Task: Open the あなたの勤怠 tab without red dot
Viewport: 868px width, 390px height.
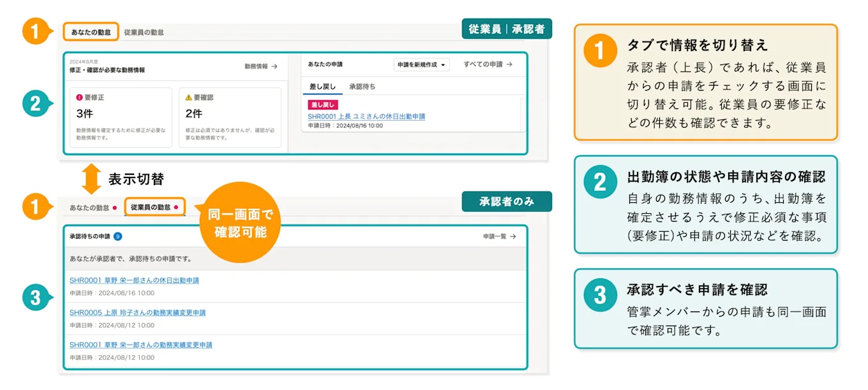Action: click(91, 31)
